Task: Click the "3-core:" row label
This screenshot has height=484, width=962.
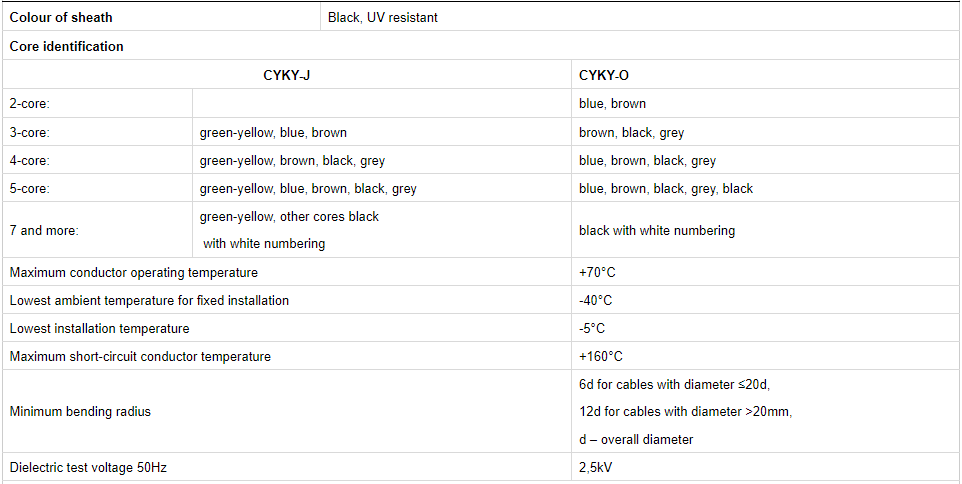Action: pyautogui.click(x=30, y=132)
